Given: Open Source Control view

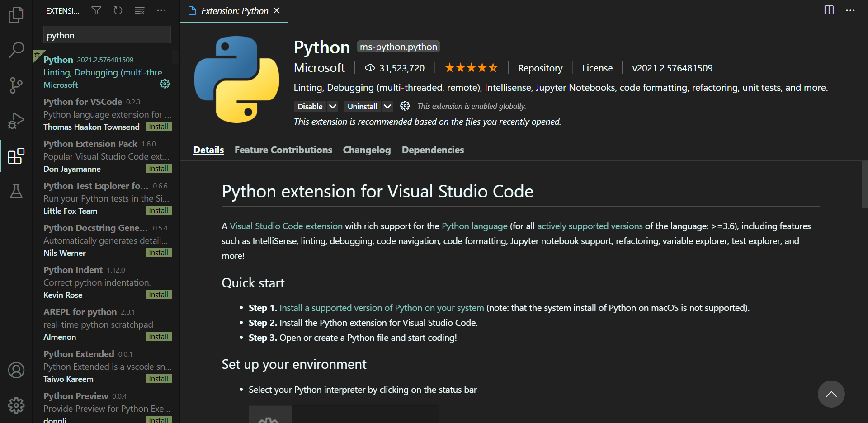Looking at the screenshot, I should tap(16, 85).
